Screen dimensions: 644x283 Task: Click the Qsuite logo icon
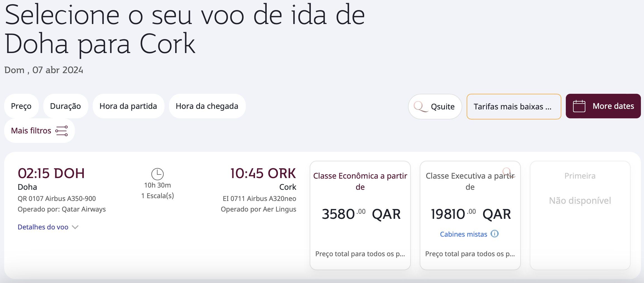pyautogui.click(x=421, y=107)
